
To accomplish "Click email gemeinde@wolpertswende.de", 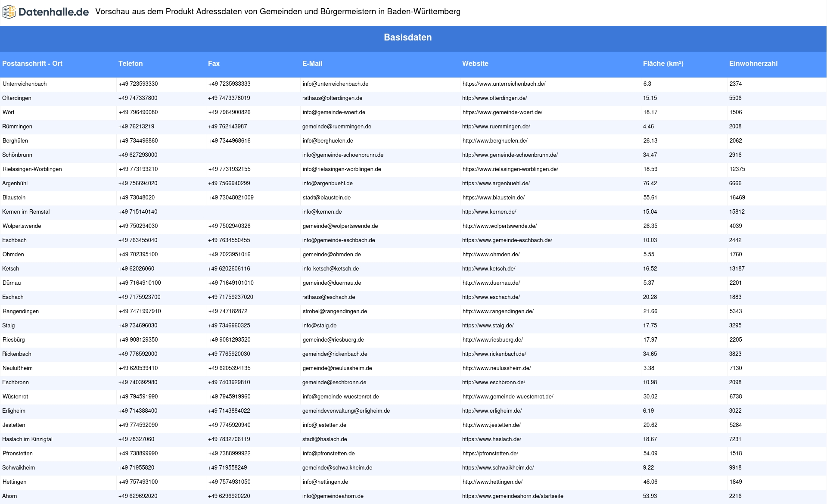I will [x=340, y=226].
